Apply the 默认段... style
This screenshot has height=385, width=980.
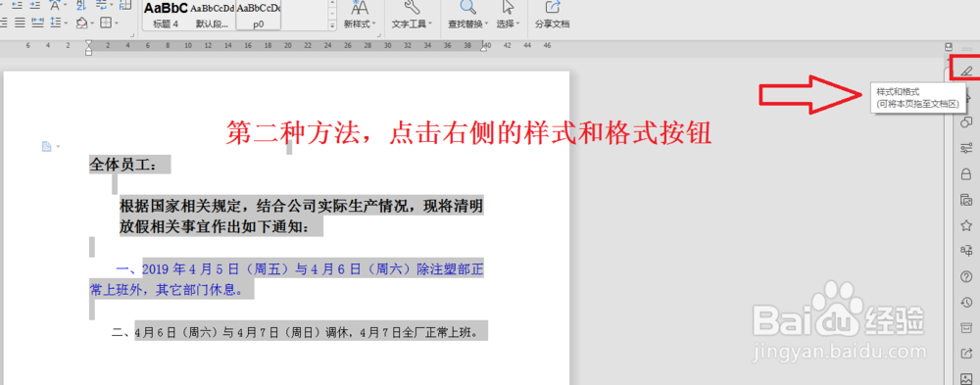[x=212, y=16]
